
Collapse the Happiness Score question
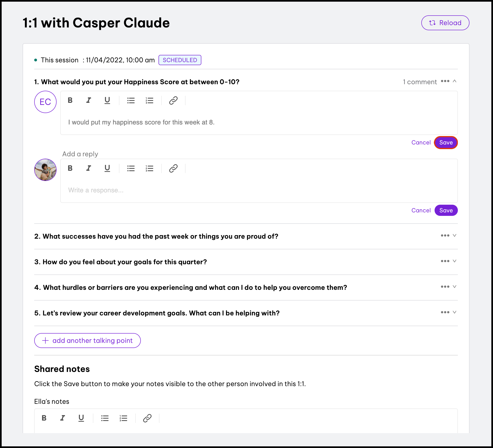click(x=454, y=81)
